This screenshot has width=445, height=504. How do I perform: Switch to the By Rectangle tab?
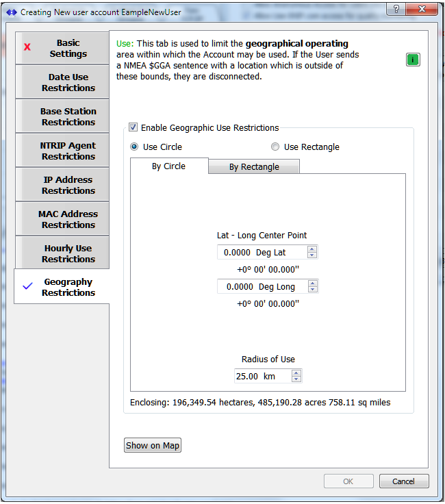click(254, 167)
